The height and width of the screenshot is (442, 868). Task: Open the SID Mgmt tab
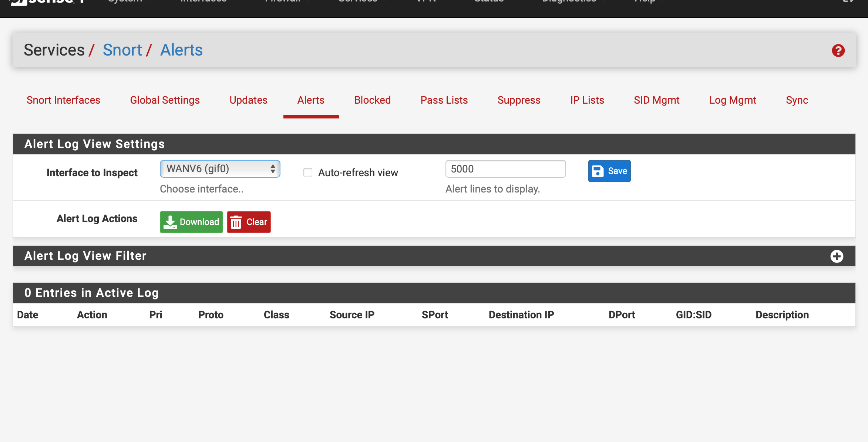point(656,100)
